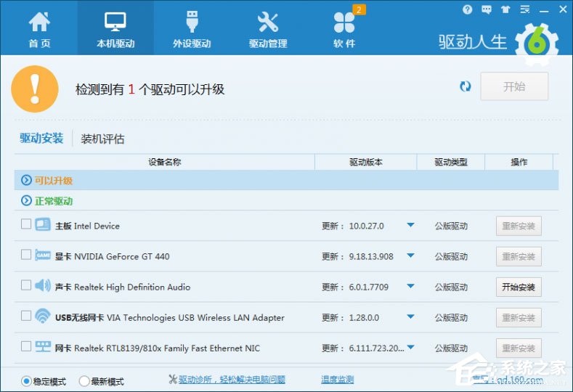Open the 首页 home icon
Viewport: 573px width, 392px height.
point(39,22)
